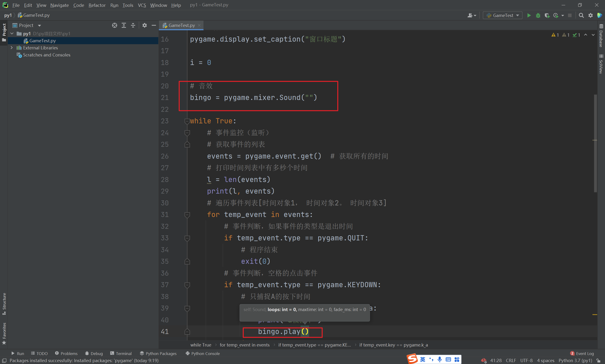Switch to the Terminal tab

click(x=121, y=353)
